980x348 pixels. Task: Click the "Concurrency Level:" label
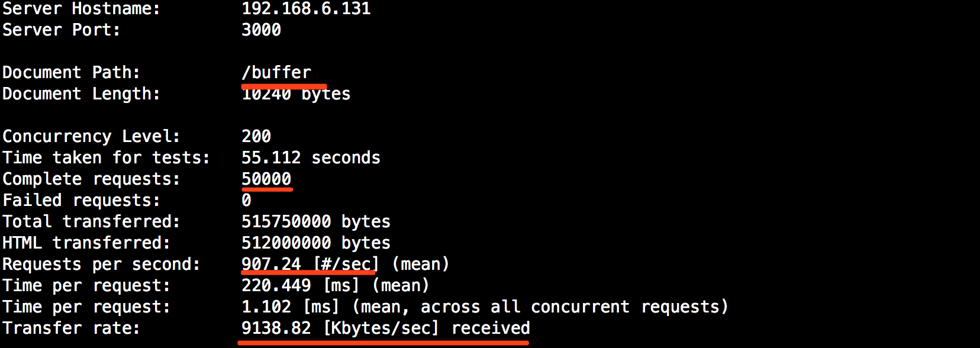click(x=91, y=137)
